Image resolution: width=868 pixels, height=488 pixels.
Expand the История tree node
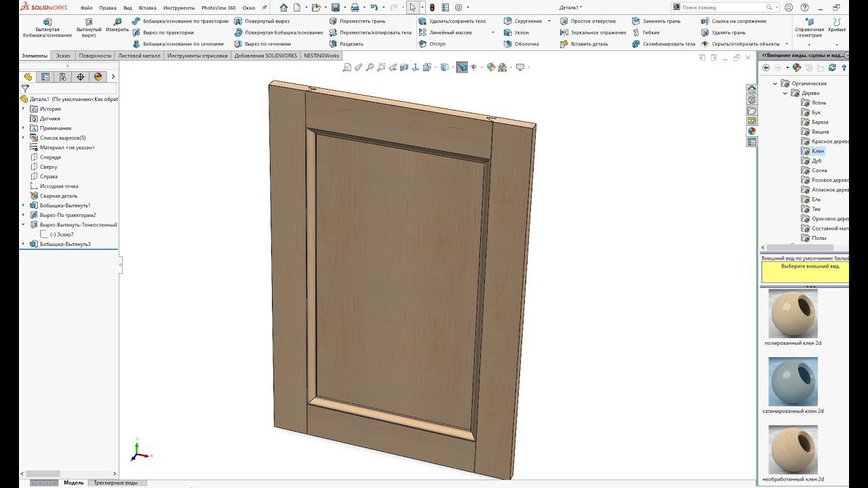coord(24,108)
